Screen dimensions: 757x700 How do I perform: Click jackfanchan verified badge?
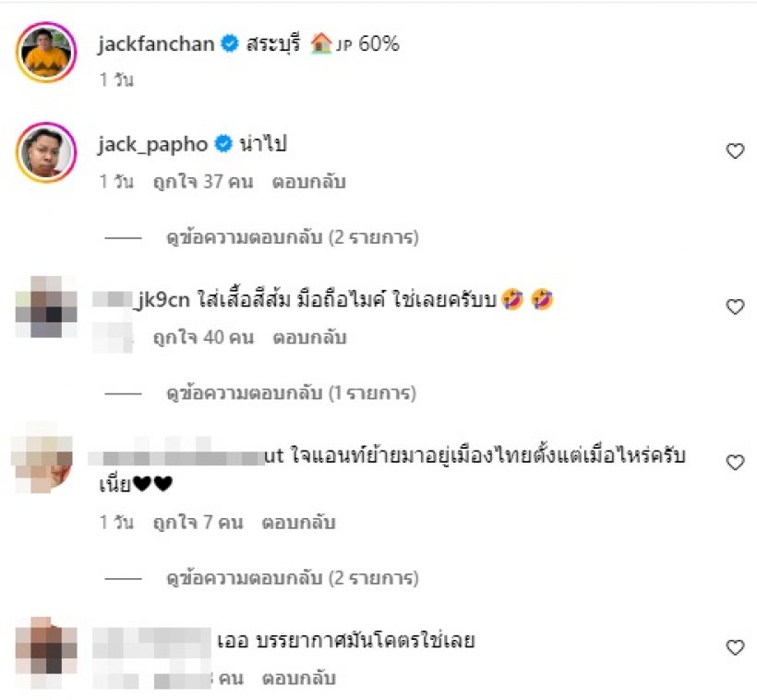[x=230, y=44]
